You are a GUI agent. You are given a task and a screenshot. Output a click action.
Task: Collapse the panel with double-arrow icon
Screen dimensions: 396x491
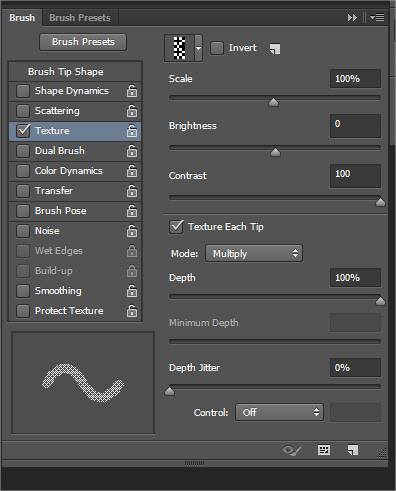coord(352,17)
